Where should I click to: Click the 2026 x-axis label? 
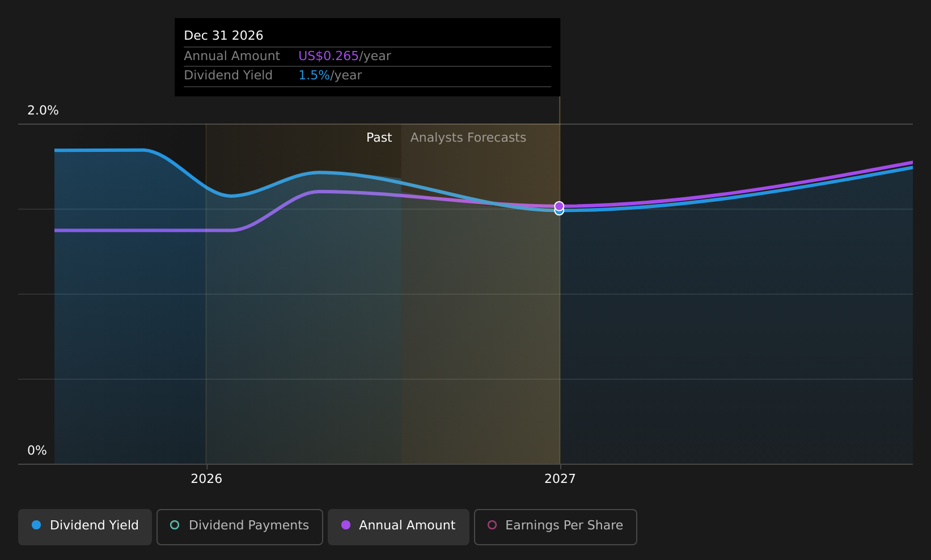click(206, 479)
